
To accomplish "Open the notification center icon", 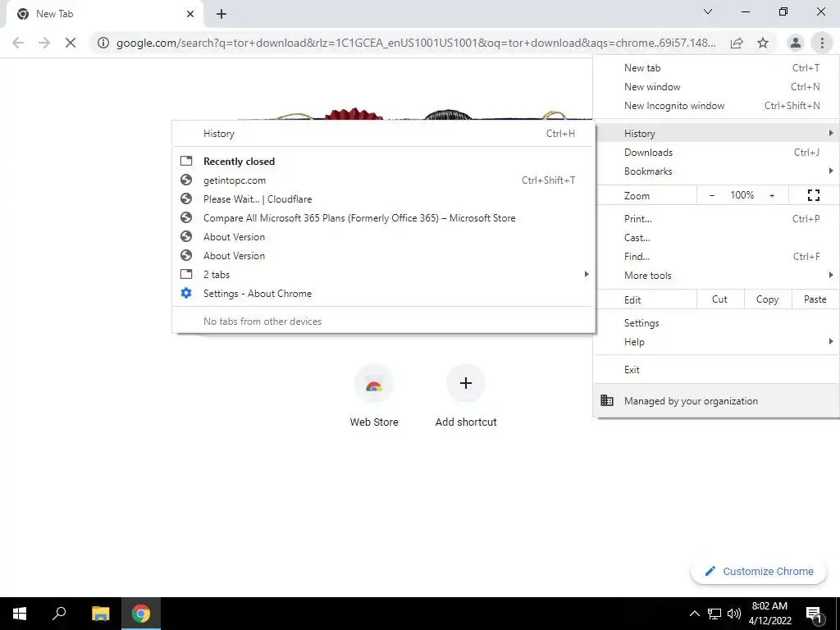I will point(814,614).
